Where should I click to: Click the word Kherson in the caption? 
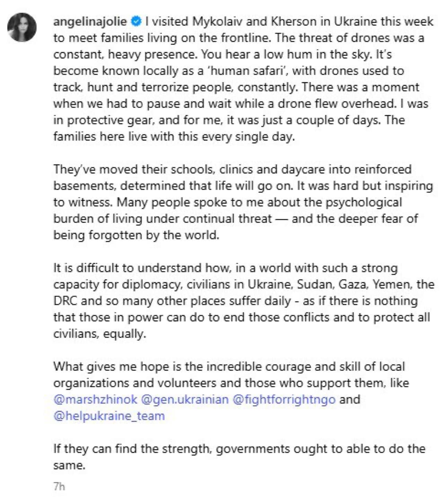coord(294,21)
